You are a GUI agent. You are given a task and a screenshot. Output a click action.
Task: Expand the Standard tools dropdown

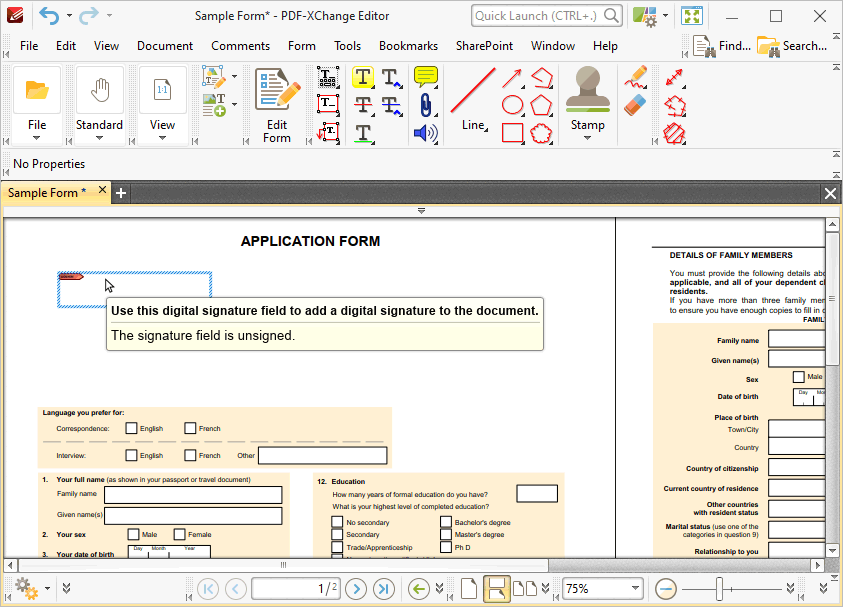pyautogui.click(x=99, y=138)
